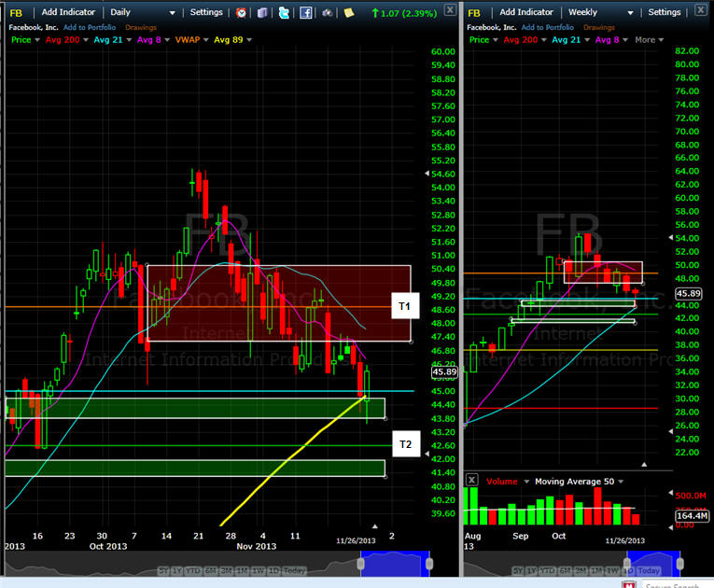
Task: Select YTD range on weekly chart
Action: pyautogui.click(x=547, y=570)
